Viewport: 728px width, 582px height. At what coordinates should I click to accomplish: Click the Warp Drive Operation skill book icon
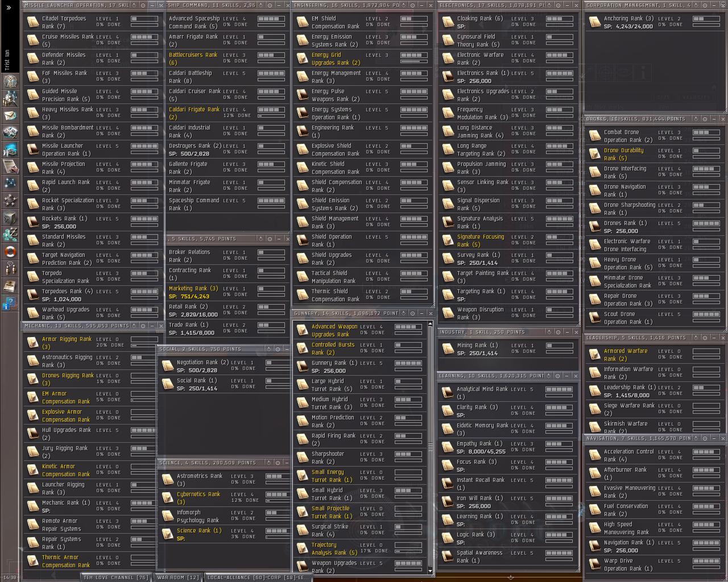click(595, 564)
